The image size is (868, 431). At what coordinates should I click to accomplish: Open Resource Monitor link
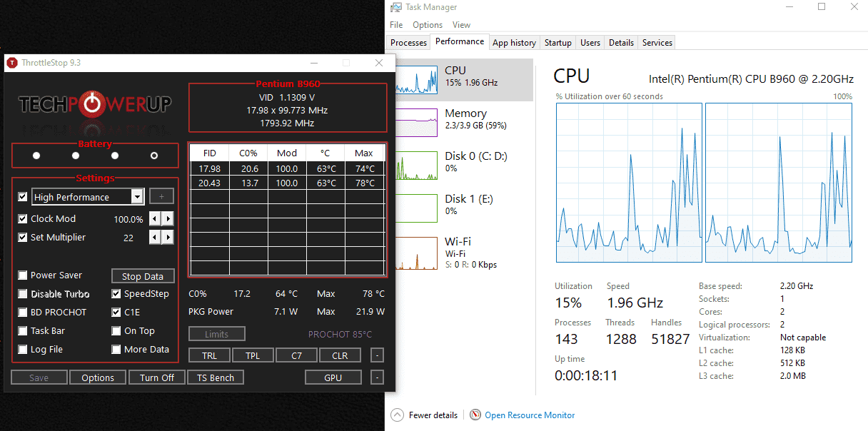(530, 415)
